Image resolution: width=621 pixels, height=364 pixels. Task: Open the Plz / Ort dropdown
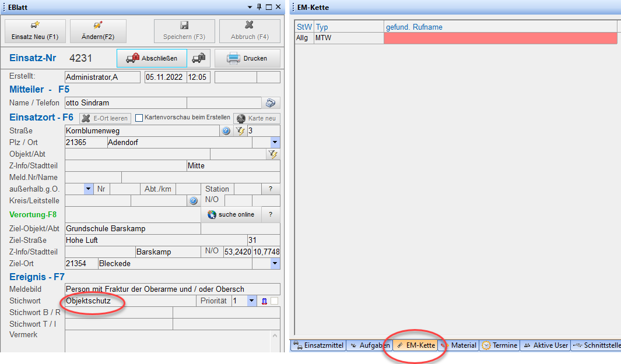coord(275,143)
